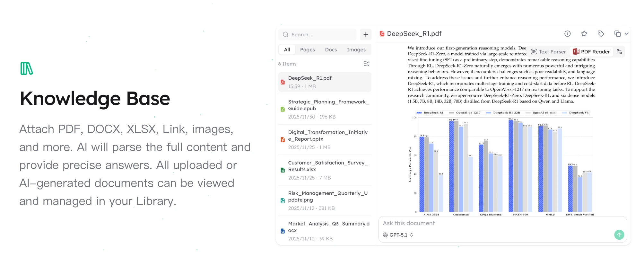Open Market_Analysis_Q3_Summary.docx
This screenshot has height=257, width=644.
click(325, 231)
